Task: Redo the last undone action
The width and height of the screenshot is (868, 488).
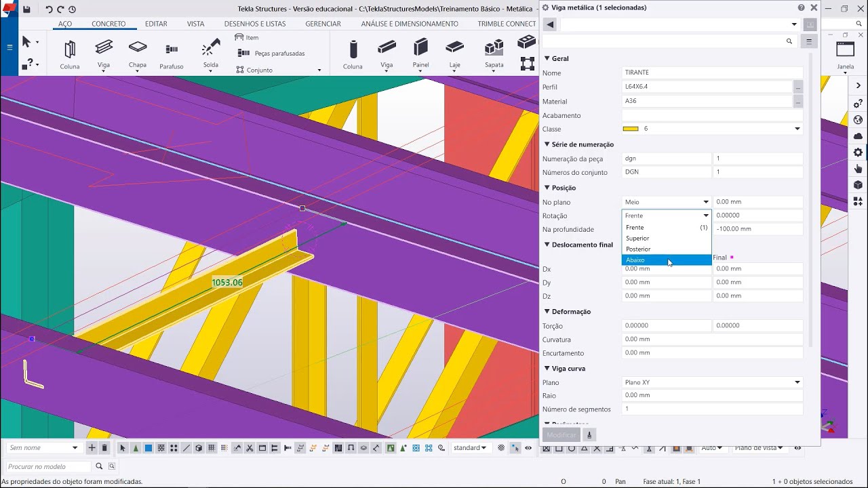Action: pyautogui.click(x=60, y=9)
